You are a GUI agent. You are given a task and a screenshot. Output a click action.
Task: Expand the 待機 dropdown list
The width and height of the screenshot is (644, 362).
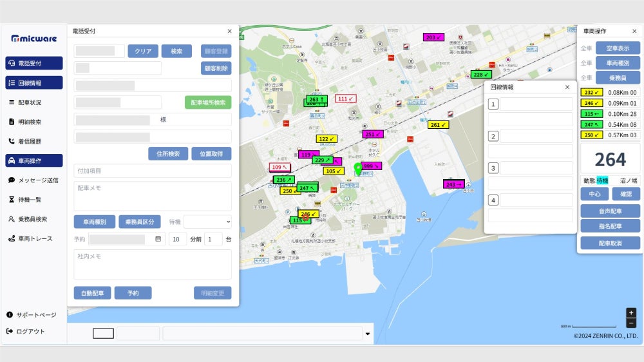tap(207, 222)
